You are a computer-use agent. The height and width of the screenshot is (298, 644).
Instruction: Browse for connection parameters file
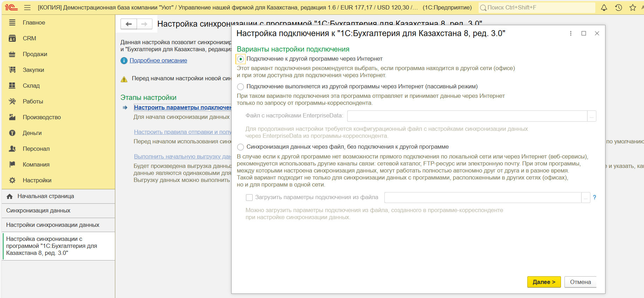pyautogui.click(x=585, y=198)
